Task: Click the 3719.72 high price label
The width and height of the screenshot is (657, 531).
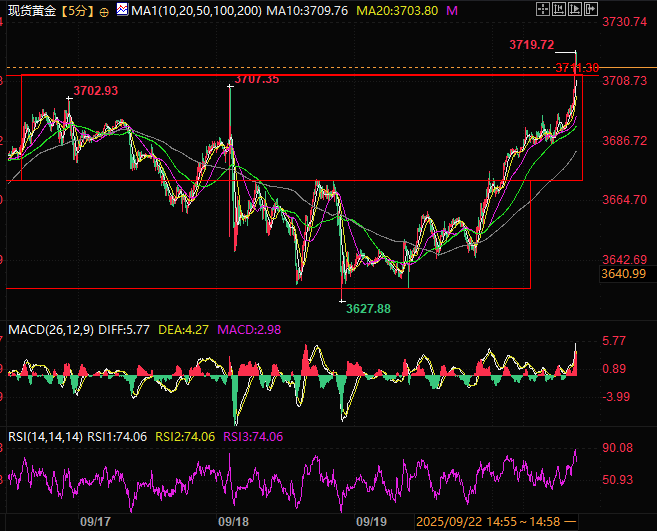Action: (x=531, y=44)
